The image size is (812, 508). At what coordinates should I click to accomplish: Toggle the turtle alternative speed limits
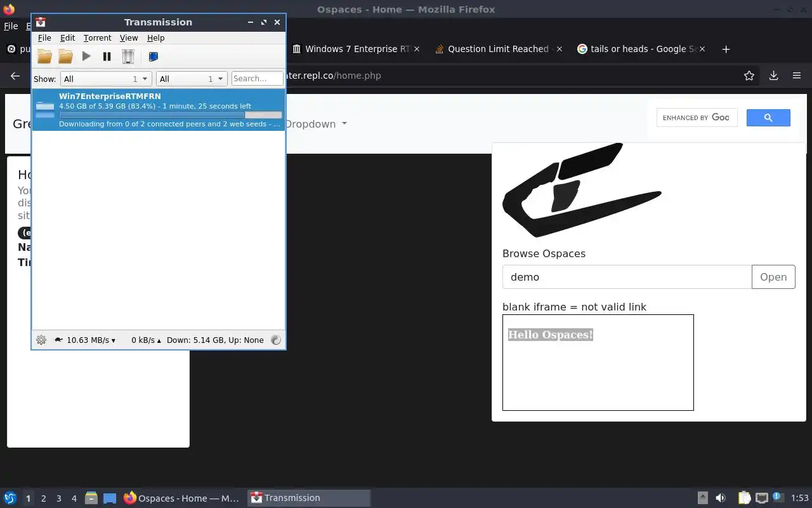click(58, 340)
